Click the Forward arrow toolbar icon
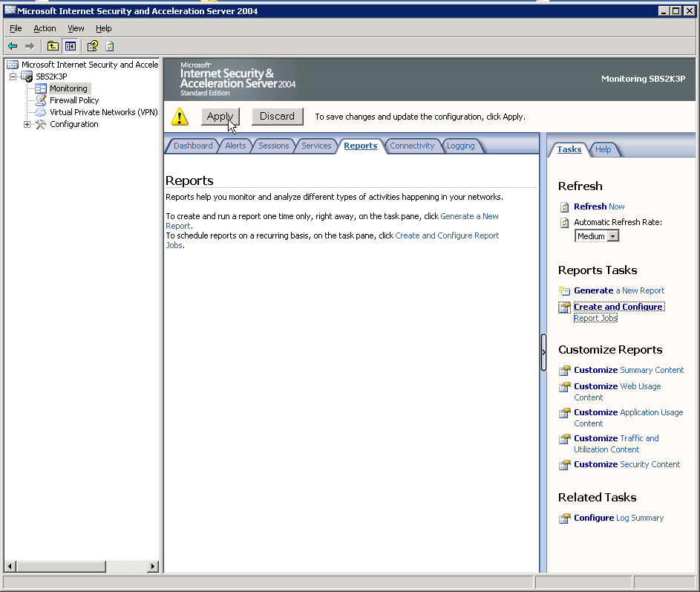700x592 pixels. point(30,46)
